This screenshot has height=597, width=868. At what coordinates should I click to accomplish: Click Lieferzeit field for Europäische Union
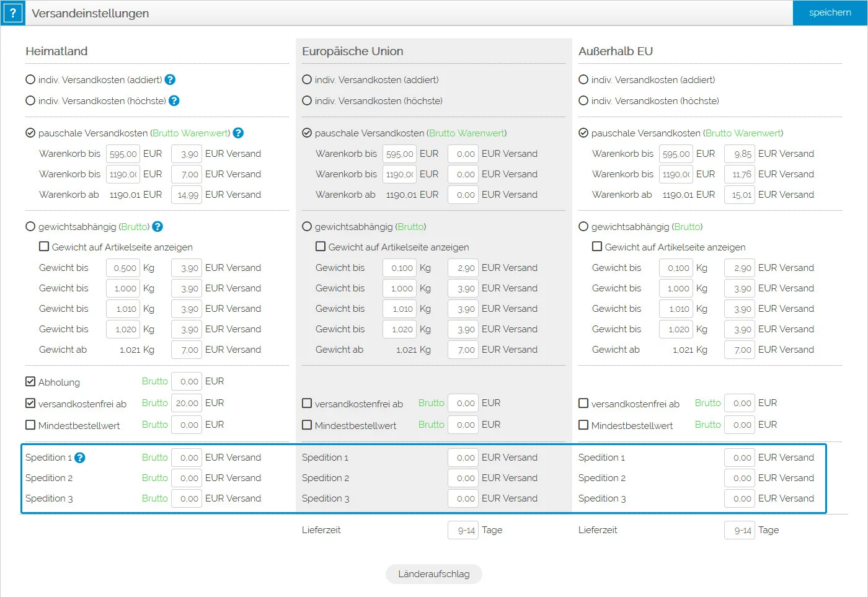[463, 531]
